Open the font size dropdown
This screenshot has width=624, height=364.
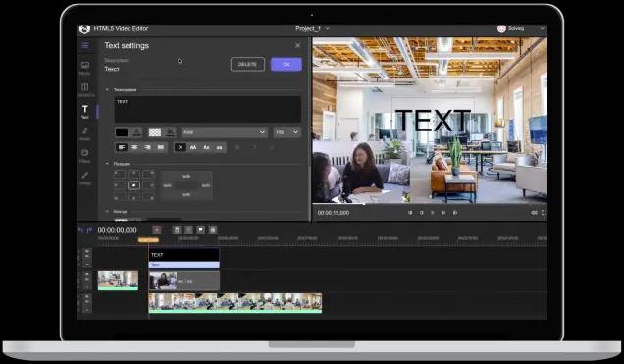[286, 132]
